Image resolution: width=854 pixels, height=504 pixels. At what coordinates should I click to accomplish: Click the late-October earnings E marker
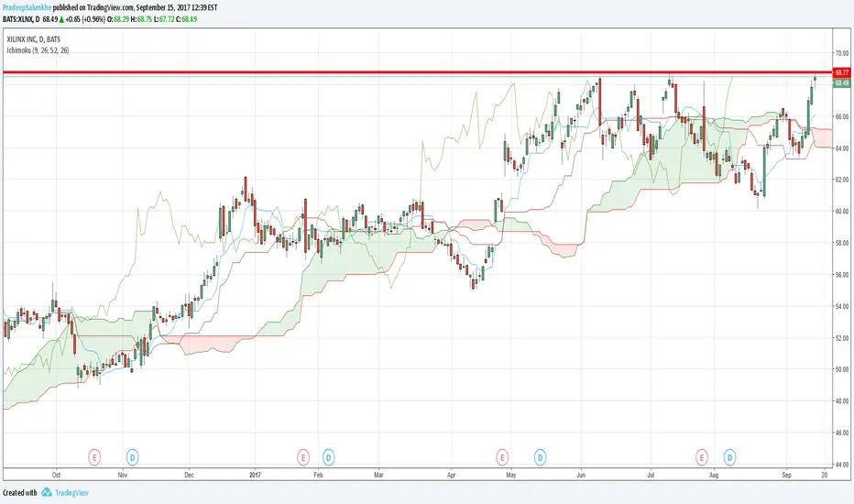coord(94,457)
